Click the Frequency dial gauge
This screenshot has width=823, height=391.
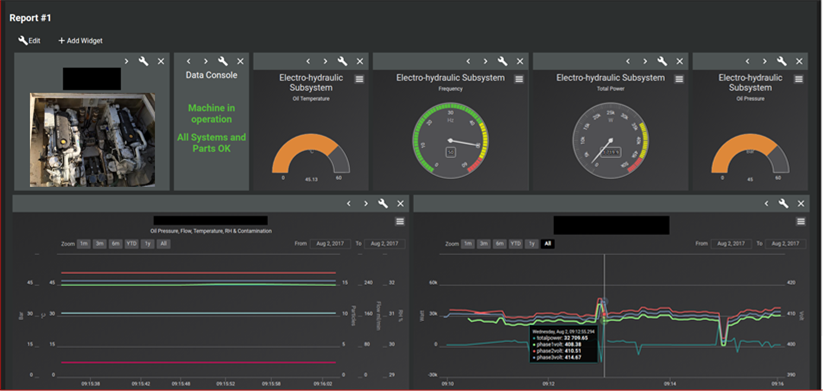click(450, 140)
